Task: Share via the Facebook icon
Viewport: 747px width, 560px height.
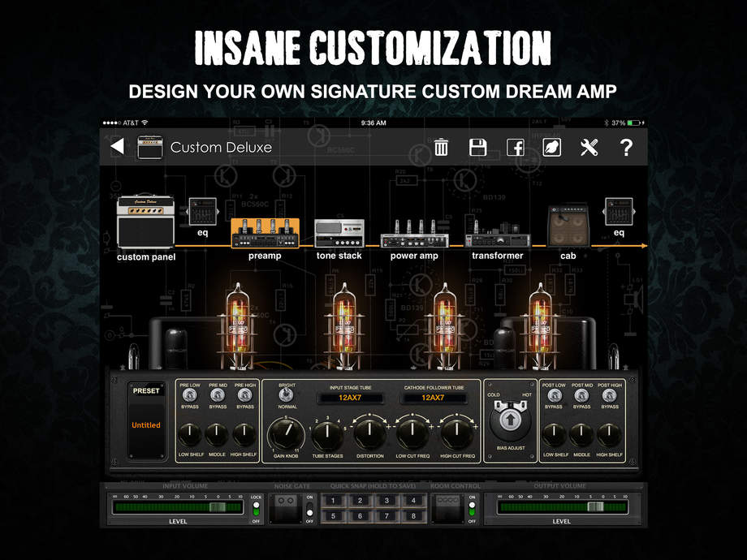Action: pos(516,147)
